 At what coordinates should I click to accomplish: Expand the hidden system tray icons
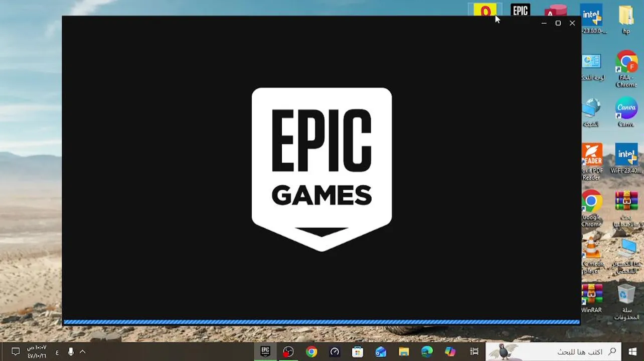click(x=83, y=352)
